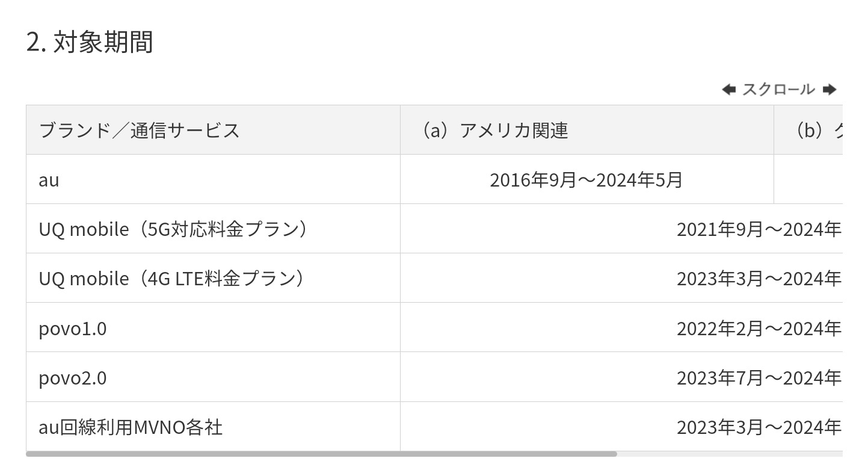868x473 pixels.
Task: Click the 2021年9月 period cell for UQ 5G
Action: 758,229
